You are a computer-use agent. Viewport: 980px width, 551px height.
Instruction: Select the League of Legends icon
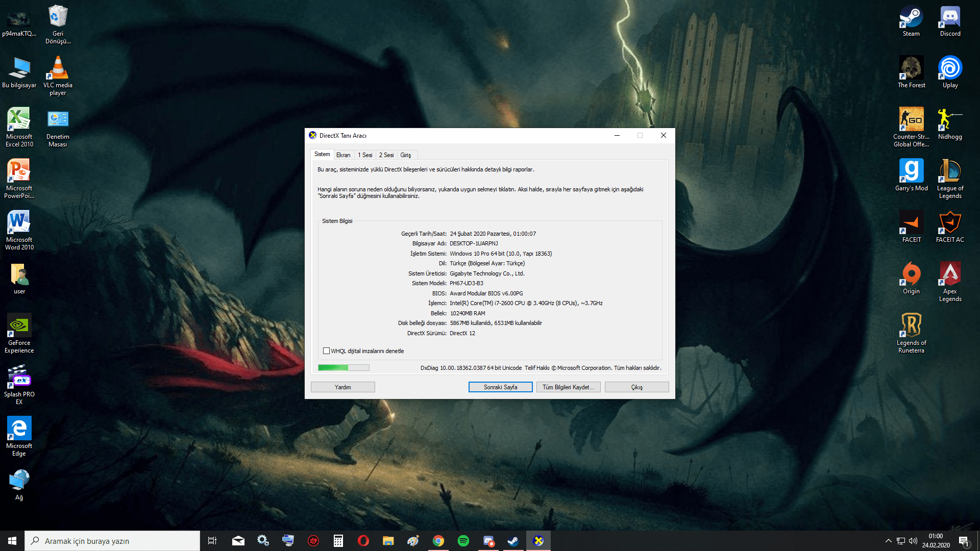coord(950,178)
